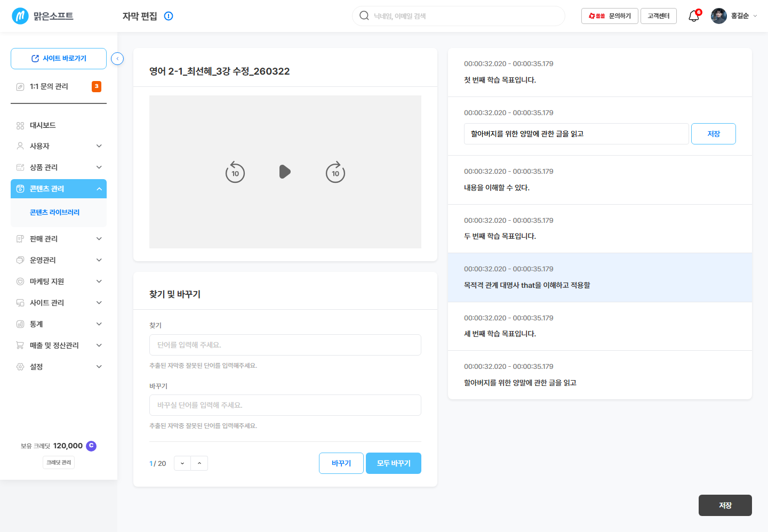Click the 쏠쏠 문의하기 button
Image resolution: width=768 pixels, height=532 pixels.
pos(610,16)
